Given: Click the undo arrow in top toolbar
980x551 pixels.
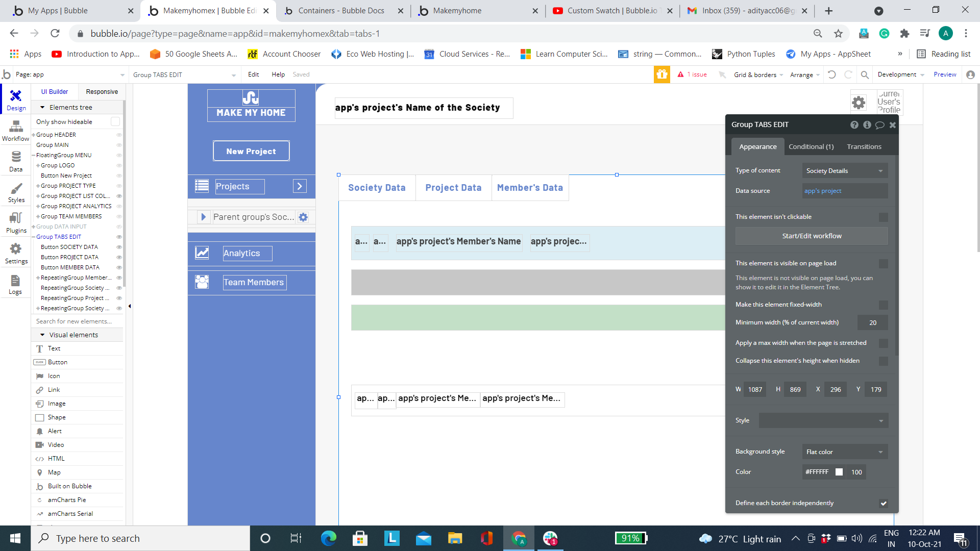Looking at the screenshot, I should 832,74.
